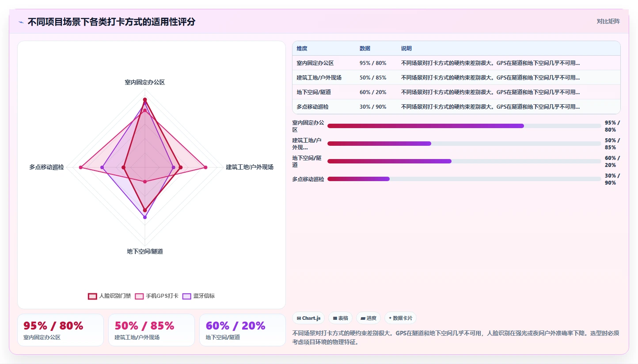This screenshot has height=364, width=638.
Task: Click the pink GPS point on 建筑工地/户外现场 axis
Action: (205, 167)
